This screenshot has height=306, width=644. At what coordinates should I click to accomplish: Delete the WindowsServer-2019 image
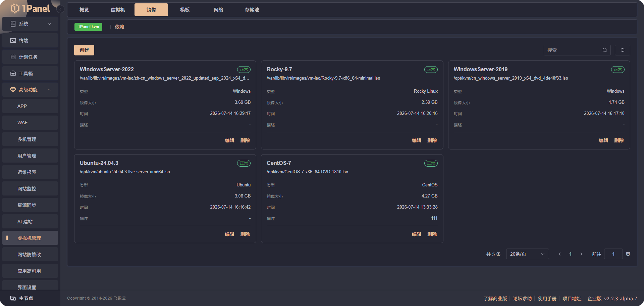point(619,140)
